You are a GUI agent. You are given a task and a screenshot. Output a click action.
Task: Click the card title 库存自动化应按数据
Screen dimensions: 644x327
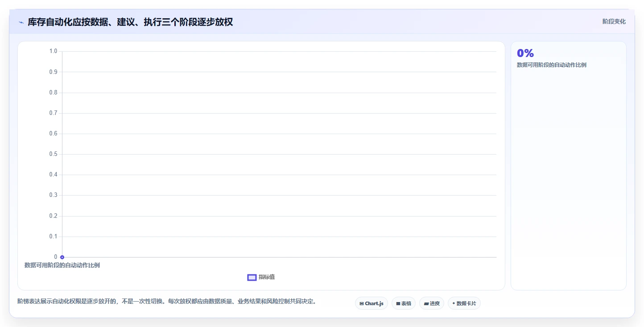coord(130,22)
